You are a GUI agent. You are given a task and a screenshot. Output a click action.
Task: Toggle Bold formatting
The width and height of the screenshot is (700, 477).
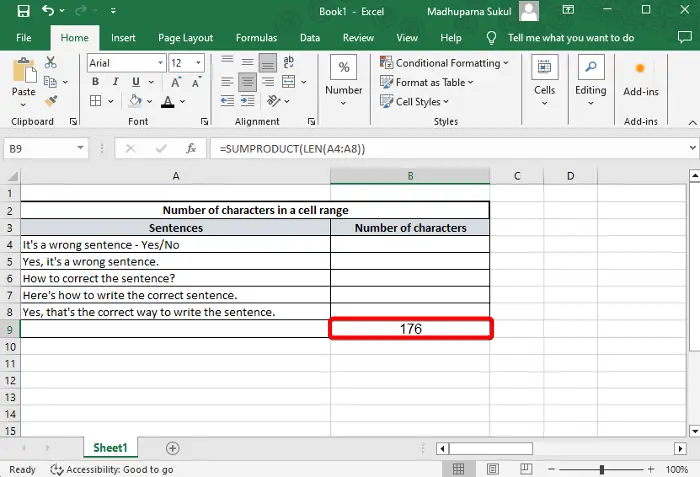95,82
